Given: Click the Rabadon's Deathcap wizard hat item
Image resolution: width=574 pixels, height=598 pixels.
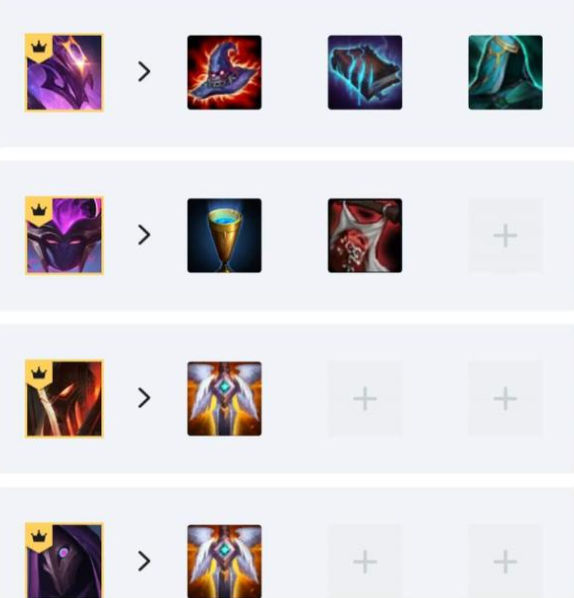Looking at the screenshot, I should pyautogui.click(x=224, y=72).
